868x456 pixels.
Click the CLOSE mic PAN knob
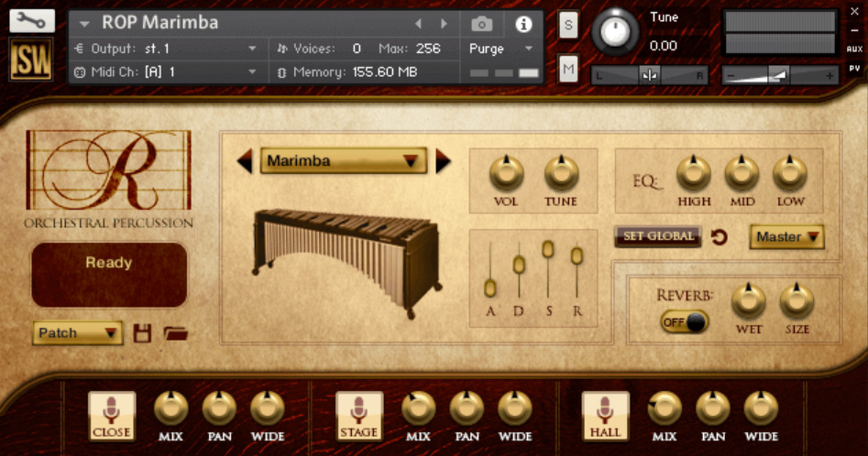(x=219, y=408)
